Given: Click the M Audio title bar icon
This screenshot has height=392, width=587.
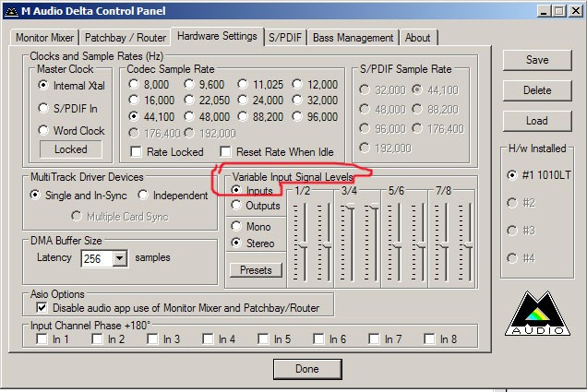Looking at the screenshot, I should (x=10, y=11).
